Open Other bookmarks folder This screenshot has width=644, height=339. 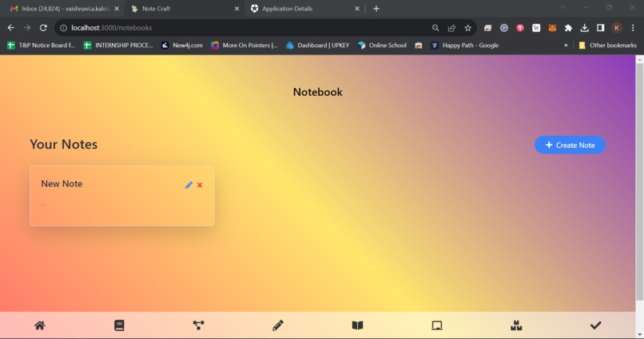point(607,46)
